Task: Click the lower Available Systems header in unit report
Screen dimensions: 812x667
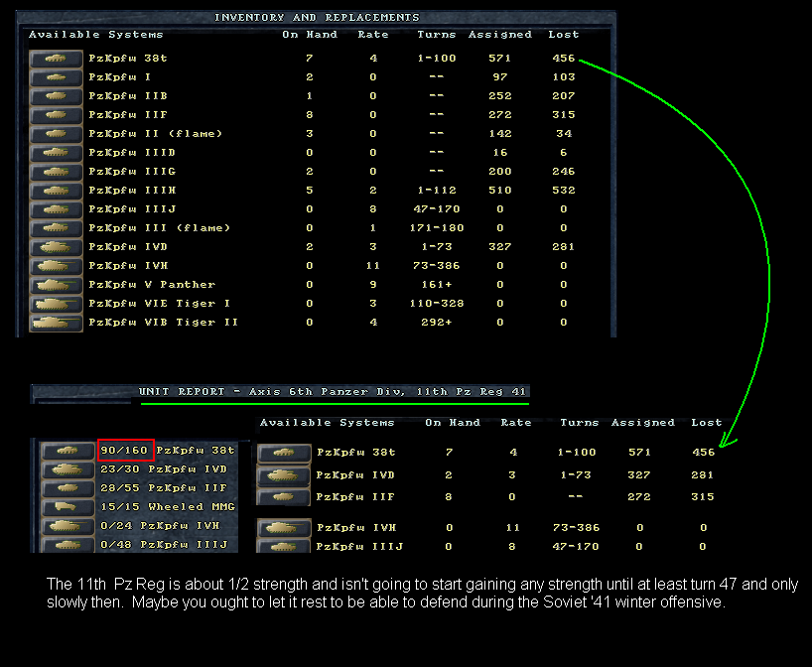Action: (x=328, y=423)
